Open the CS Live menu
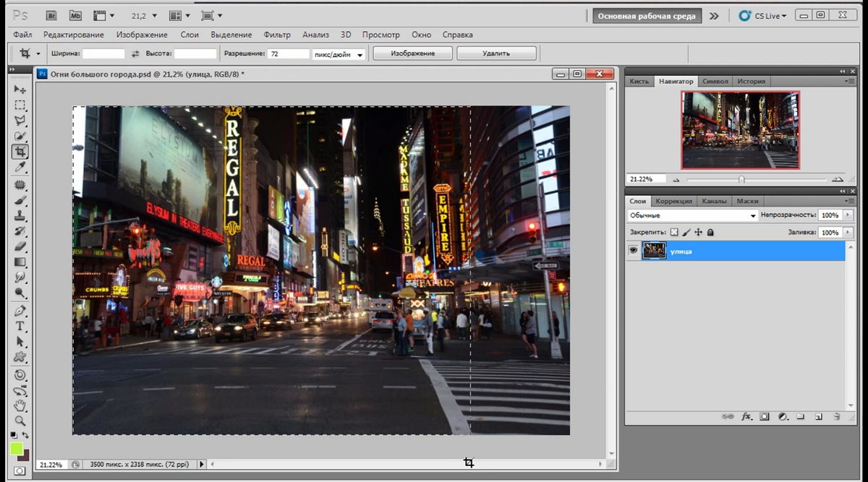 tap(762, 16)
